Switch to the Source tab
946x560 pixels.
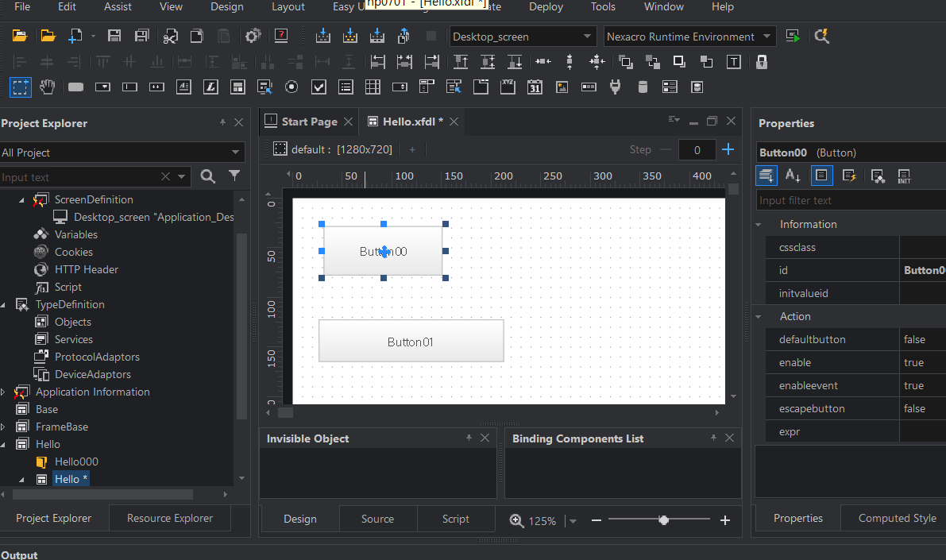(377, 519)
